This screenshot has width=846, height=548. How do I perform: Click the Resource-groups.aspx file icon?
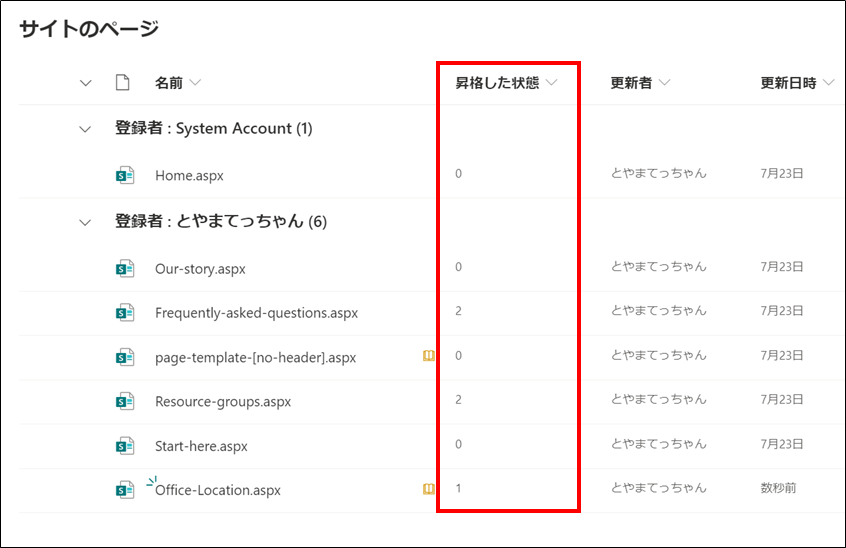pyautogui.click(x=125, y=401)
